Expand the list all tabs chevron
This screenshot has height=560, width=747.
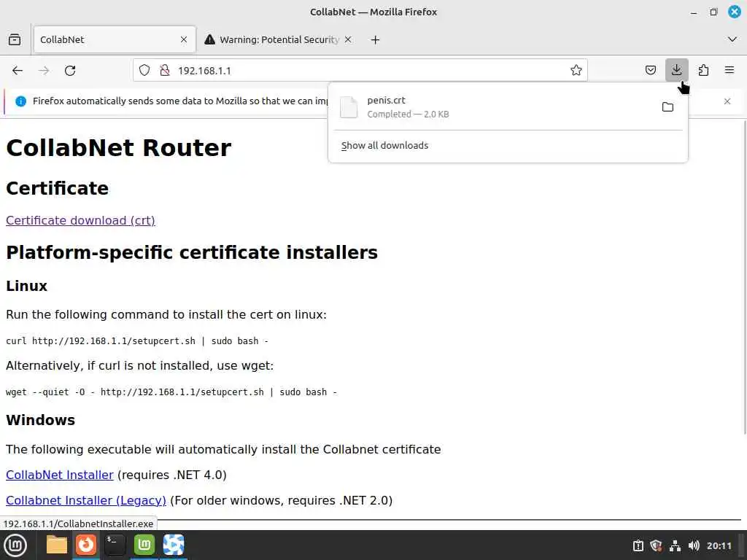tap(732, 39)
